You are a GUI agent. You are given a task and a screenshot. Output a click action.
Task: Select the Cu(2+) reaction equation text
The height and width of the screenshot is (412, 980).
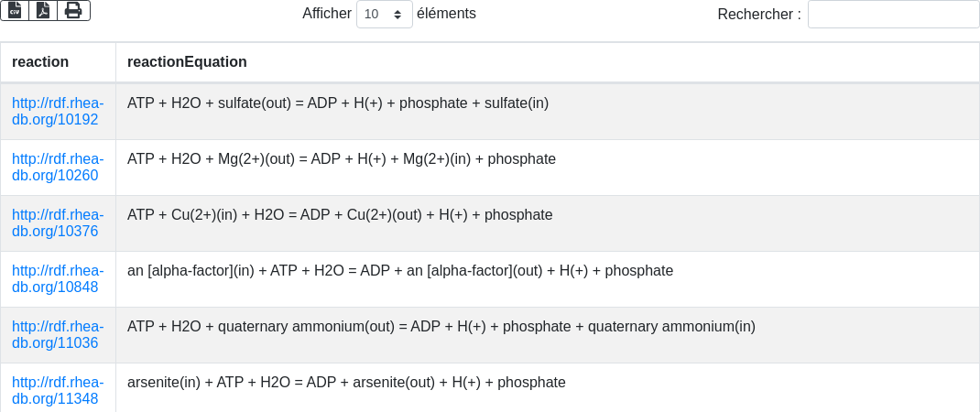(340, 215)
